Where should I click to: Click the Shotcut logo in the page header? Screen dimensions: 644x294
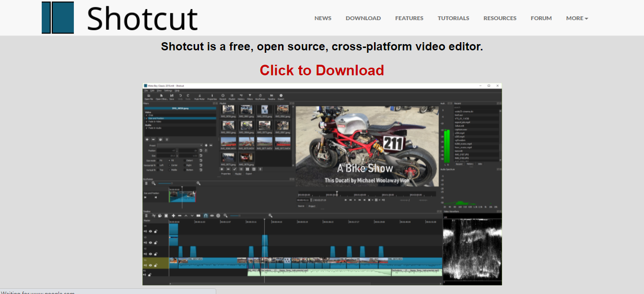[120, 18]
